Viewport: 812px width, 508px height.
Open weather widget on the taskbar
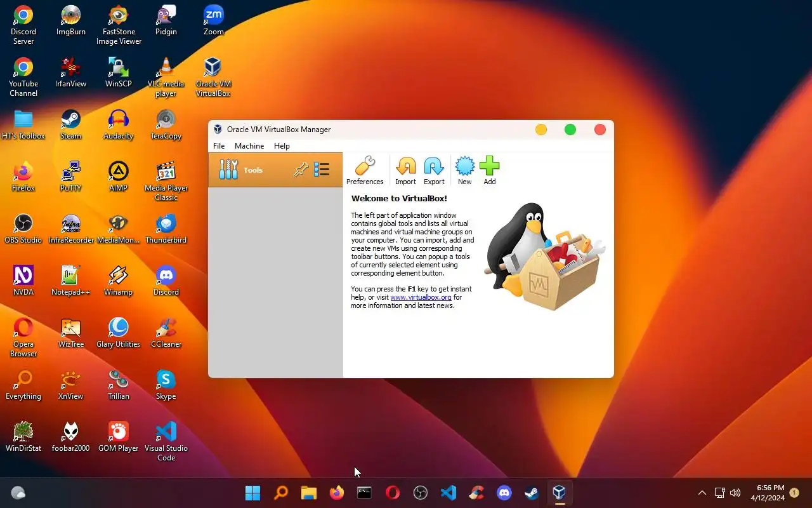coord(18,493)
